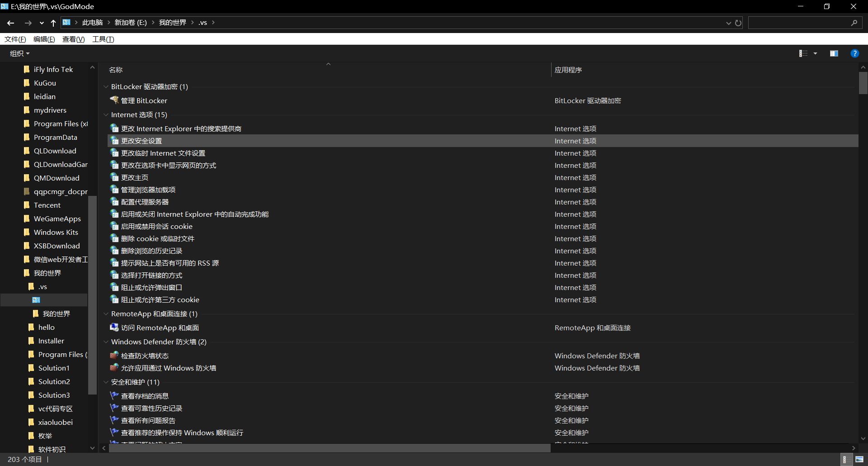The height and width of the screenshot is (466, 868).
Task: Click the 删除浏览的历史记录 icon
Action: [x=114, y=251]
